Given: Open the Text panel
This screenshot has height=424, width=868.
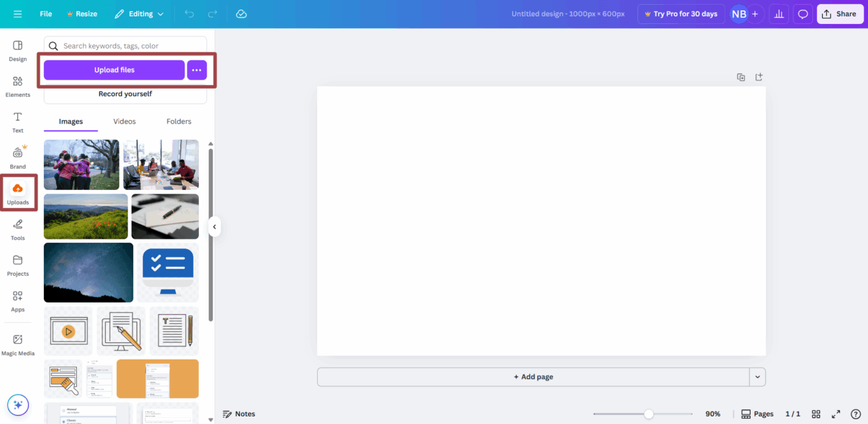Looking at the screenshot, I should 17,121.
